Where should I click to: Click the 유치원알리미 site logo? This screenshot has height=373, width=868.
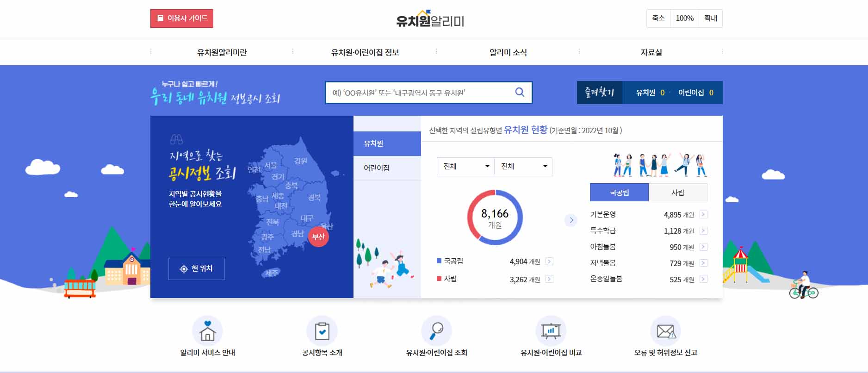[x=430, y=19]
